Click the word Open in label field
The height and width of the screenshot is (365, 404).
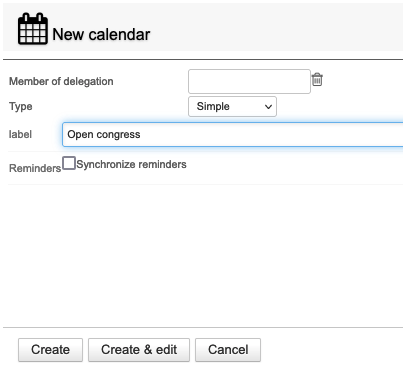pyautogui.click(x=80, y=134)
